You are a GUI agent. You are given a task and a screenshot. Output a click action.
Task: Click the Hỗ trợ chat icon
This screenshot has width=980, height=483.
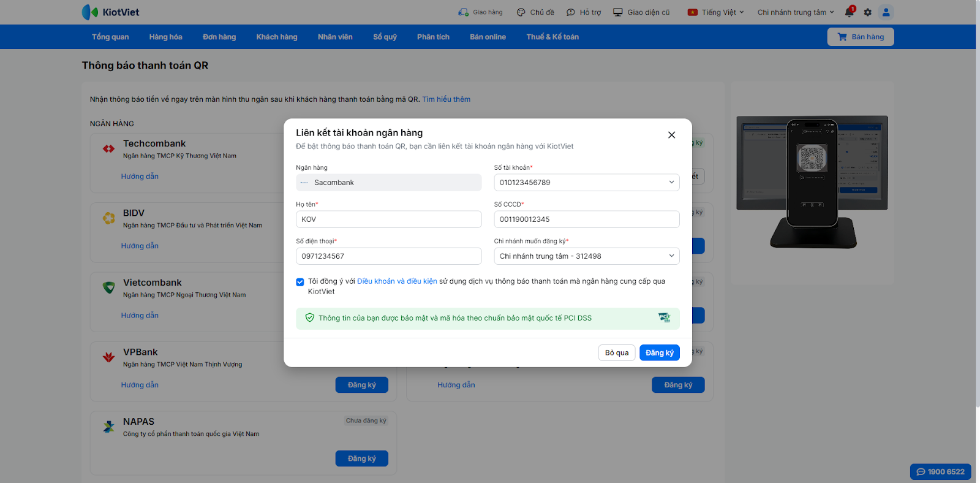point(571,12)
